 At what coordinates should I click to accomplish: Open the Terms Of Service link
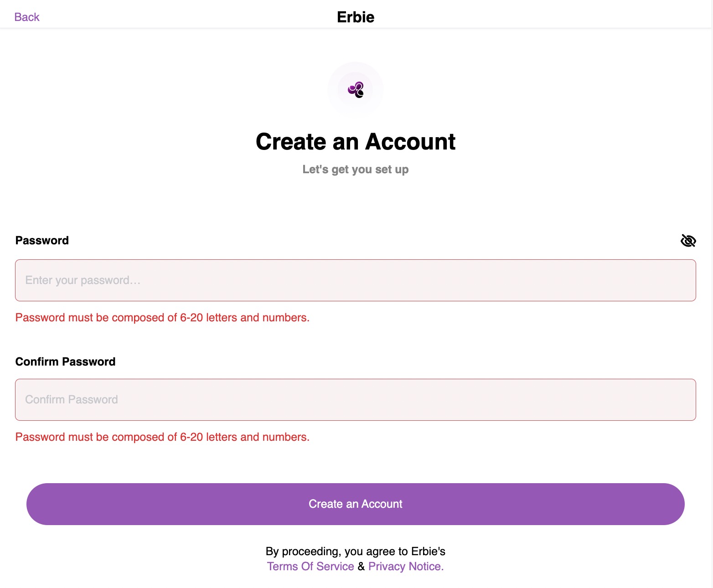[x=310, y=567]
